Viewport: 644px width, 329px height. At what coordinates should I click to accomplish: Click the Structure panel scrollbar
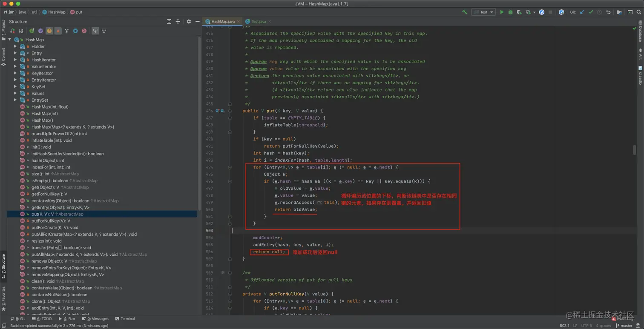click(199, 123)
